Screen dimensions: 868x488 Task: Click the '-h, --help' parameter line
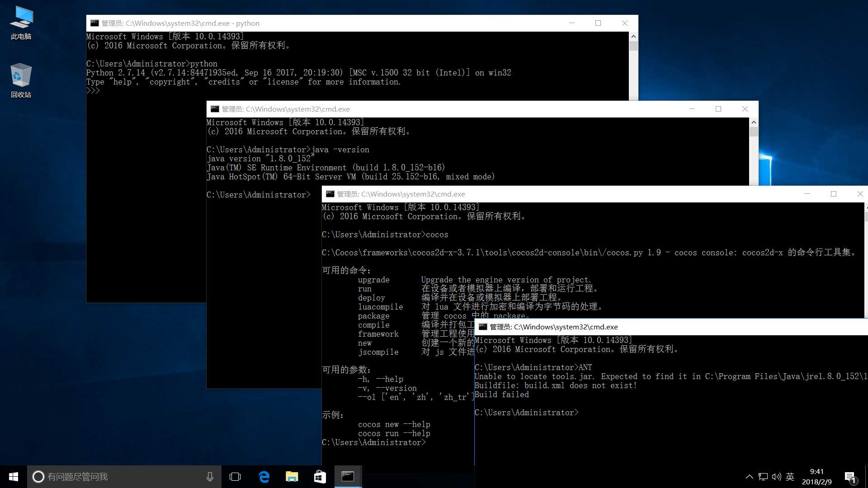(x=381, y=379)
